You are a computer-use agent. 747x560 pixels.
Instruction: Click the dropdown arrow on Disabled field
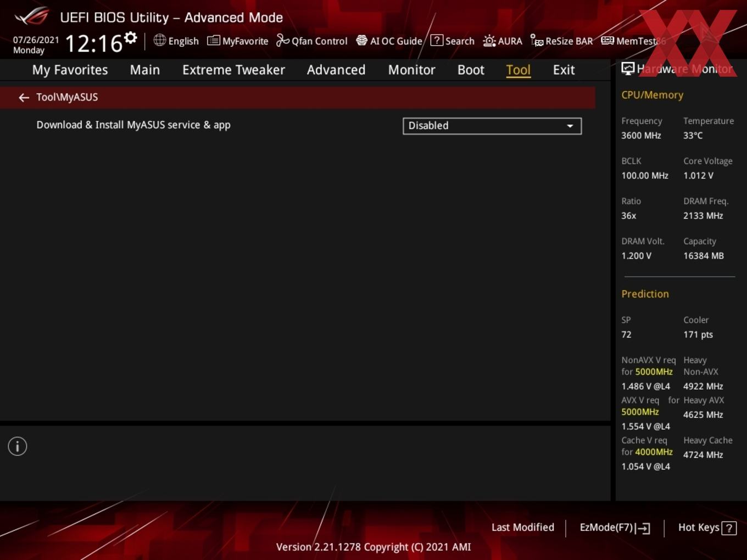pos(570,126)
